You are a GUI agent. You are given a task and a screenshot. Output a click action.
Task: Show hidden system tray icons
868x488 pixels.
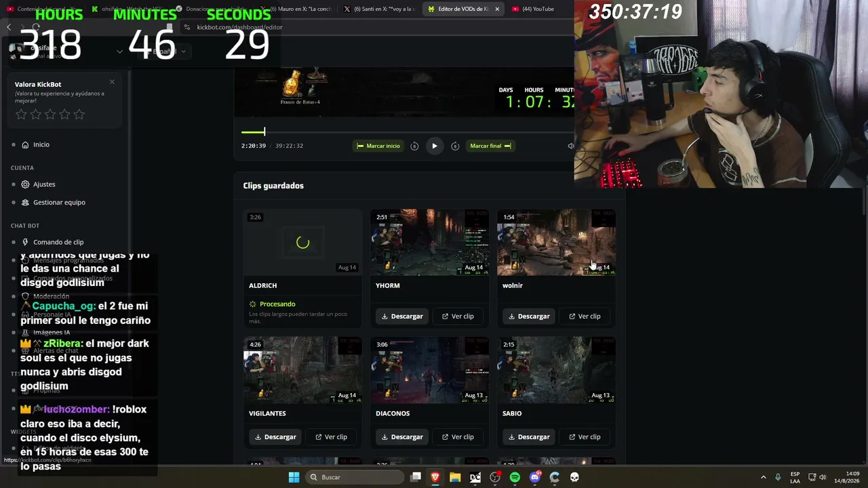763,477
